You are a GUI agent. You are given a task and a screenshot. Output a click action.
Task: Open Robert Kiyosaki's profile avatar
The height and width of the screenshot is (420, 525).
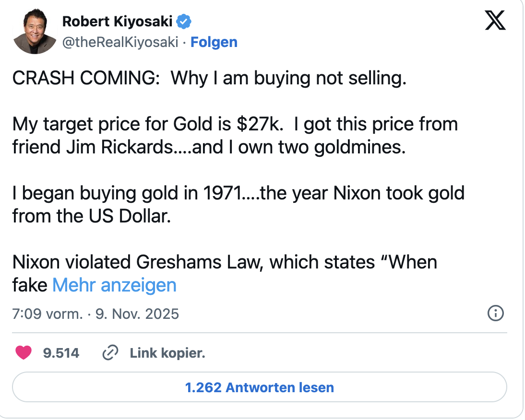pyautogui.click(x=36, y=30)
